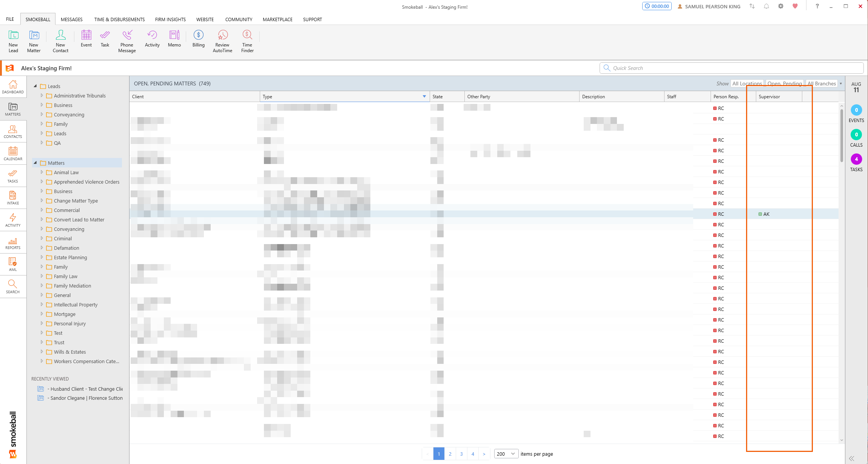This screenshot has height=464, width=868.
Task: Open Reports from the sidebar
Action: pos(13,243)
